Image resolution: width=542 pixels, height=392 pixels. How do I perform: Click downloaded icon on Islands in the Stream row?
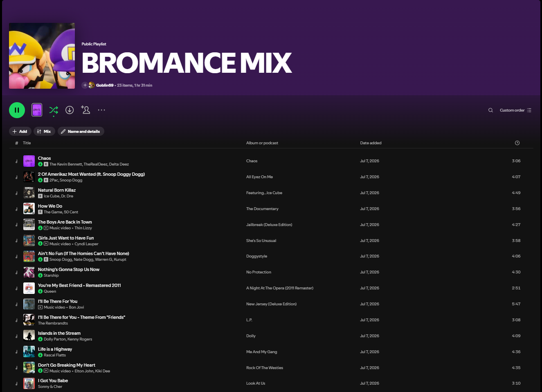[40, 339]
